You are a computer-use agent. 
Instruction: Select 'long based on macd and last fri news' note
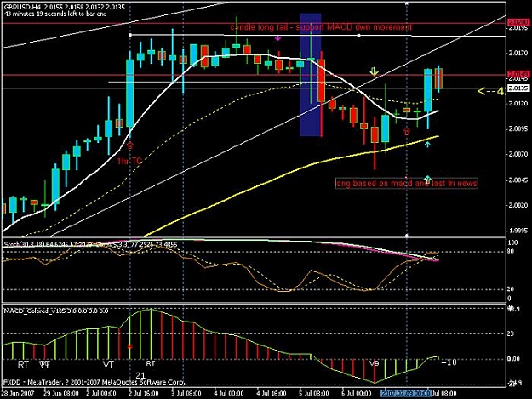[x=407, y=184]
